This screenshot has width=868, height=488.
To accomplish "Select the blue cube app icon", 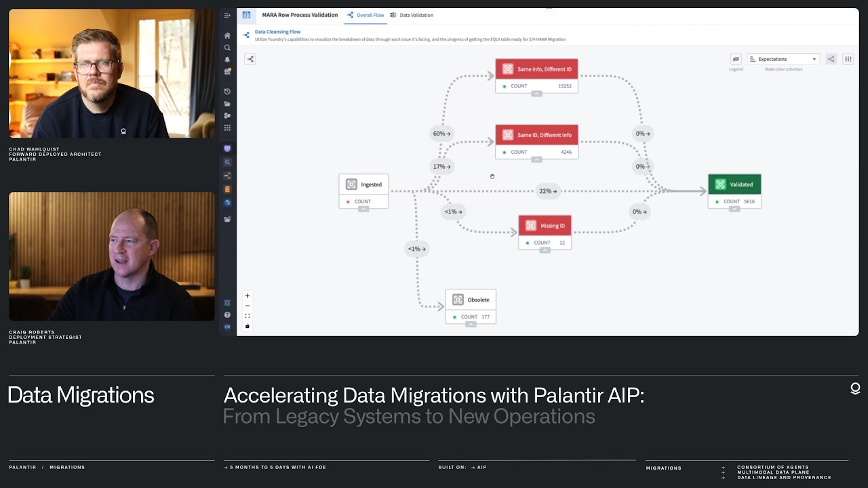I will [x=227, y=203].
